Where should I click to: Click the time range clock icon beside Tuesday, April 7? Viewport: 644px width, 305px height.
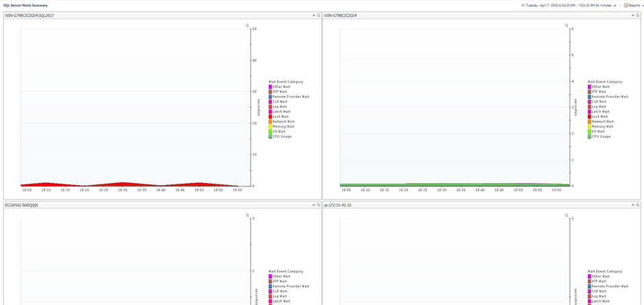pos(523,5)
